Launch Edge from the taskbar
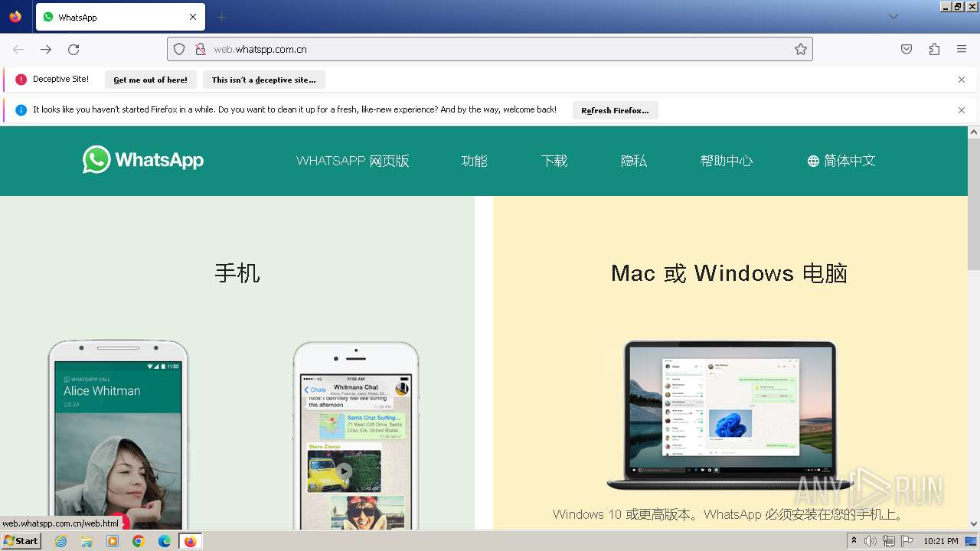This screenshot has width=980, height=551. tap(164, 541)
